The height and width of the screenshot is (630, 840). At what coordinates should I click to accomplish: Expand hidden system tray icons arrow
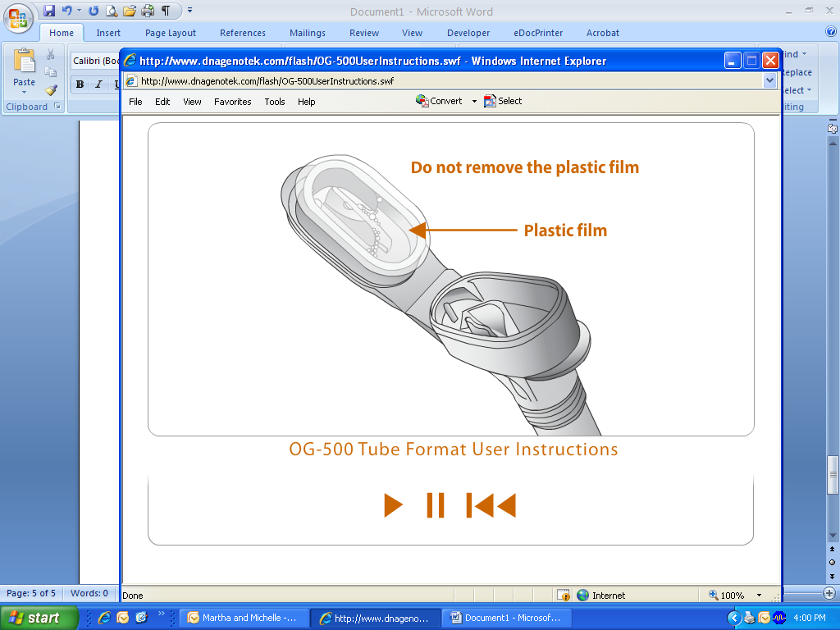pos(734,618)
